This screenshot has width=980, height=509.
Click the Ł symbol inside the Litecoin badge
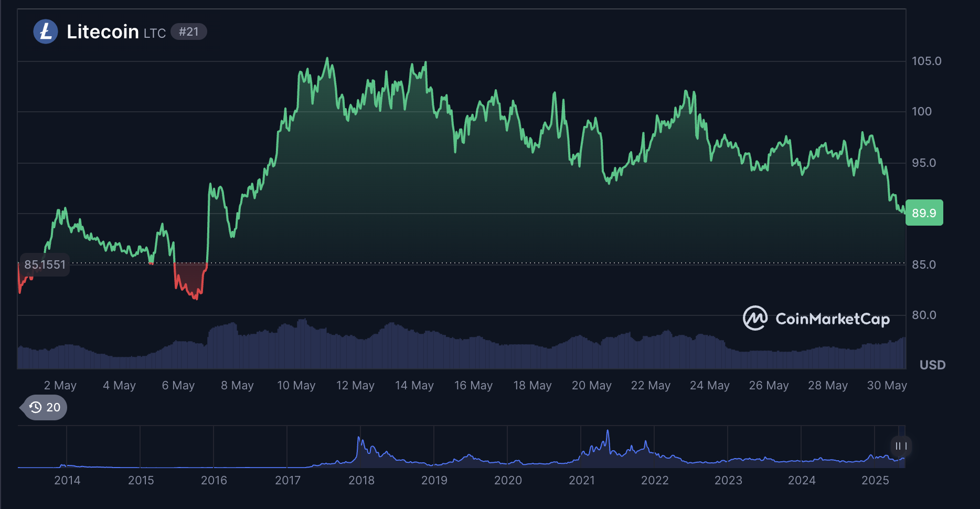coord(46,31)
